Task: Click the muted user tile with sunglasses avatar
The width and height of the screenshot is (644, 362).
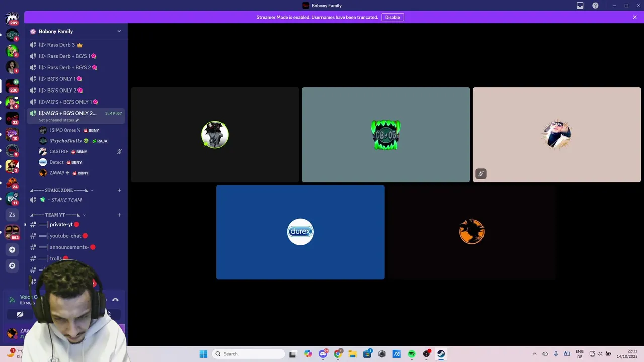Action: [x=557, y=135]
